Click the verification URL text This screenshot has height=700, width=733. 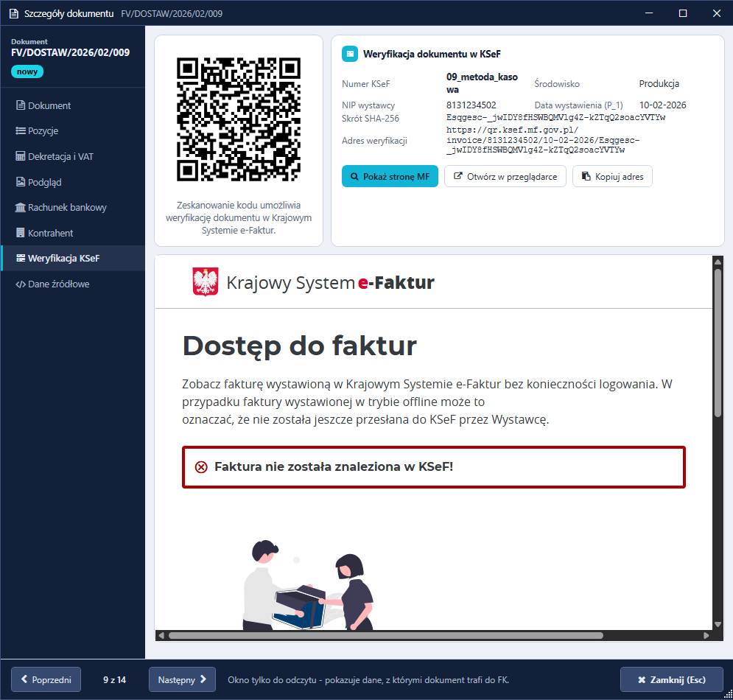click(543, 140)
